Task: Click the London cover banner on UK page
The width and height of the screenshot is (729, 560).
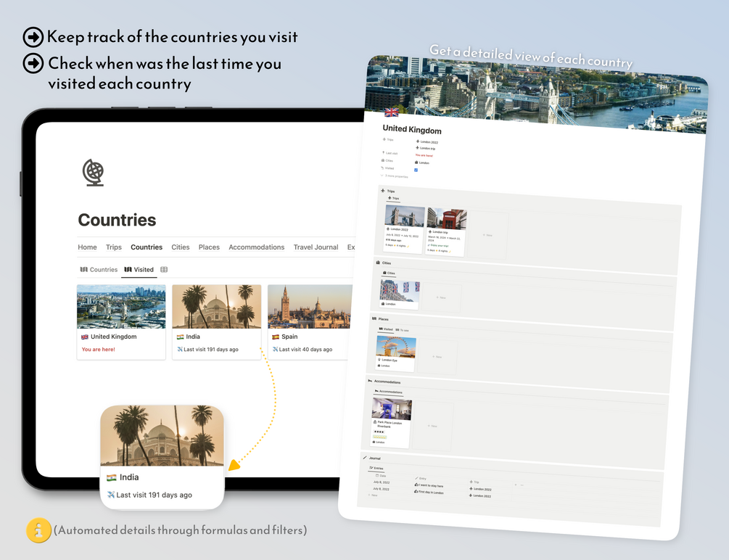Action: click(536, 94)
